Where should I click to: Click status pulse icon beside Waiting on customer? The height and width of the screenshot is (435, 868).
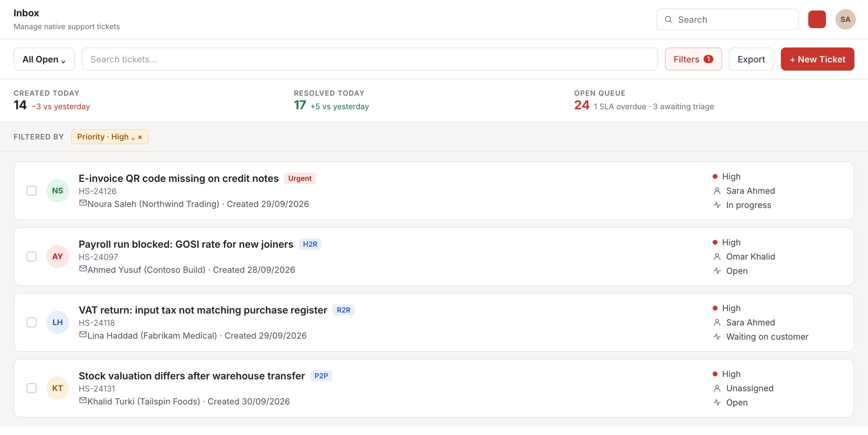717,336
